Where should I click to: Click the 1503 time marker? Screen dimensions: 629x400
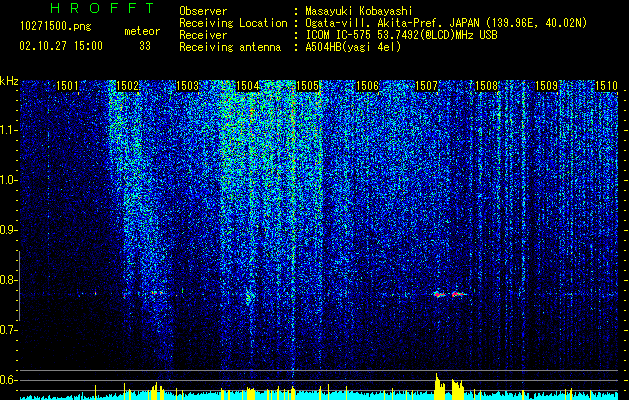tap(187, 86)
